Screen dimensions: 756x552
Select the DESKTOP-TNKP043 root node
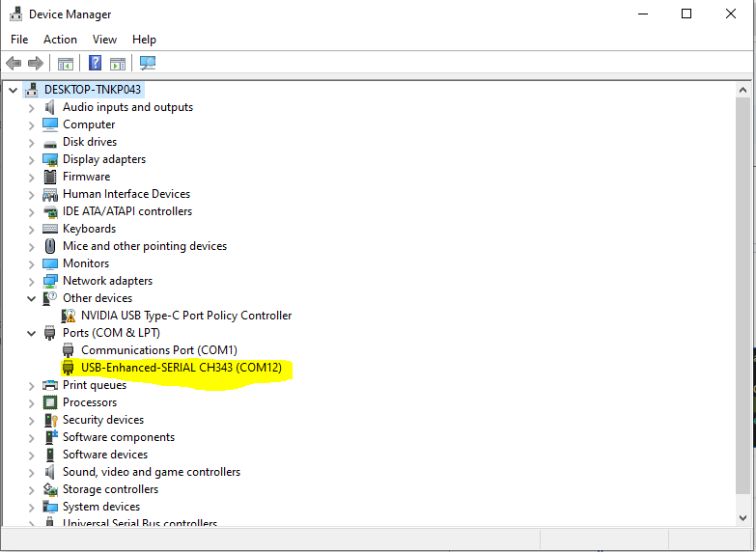93,90
